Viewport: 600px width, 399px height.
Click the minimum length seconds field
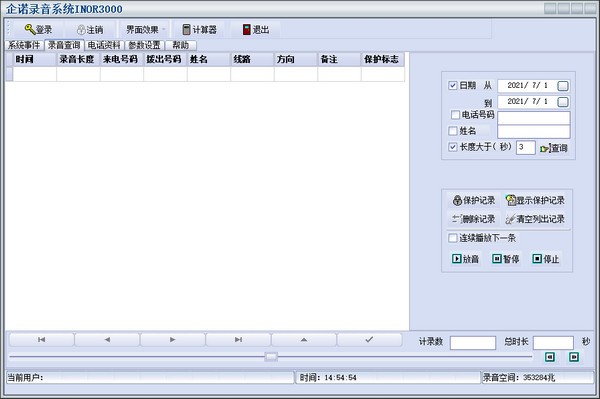[525, 147]
